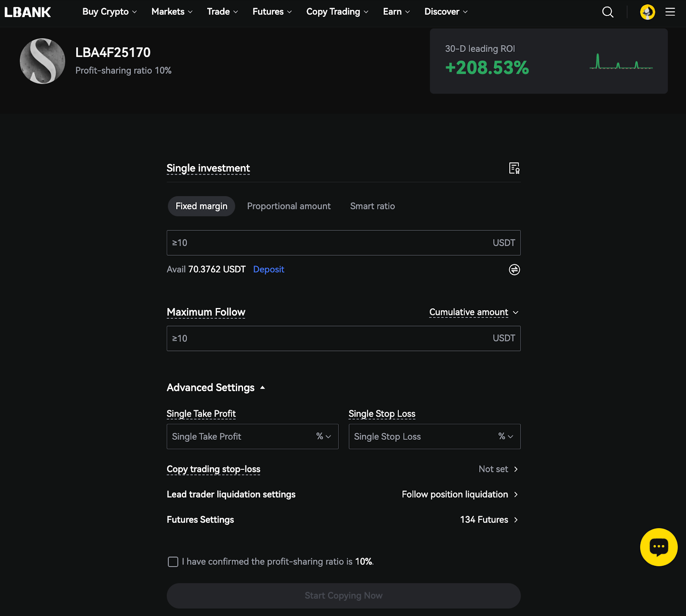Open the hamburger menu icon
686x616 pixels.
(670, 12)
